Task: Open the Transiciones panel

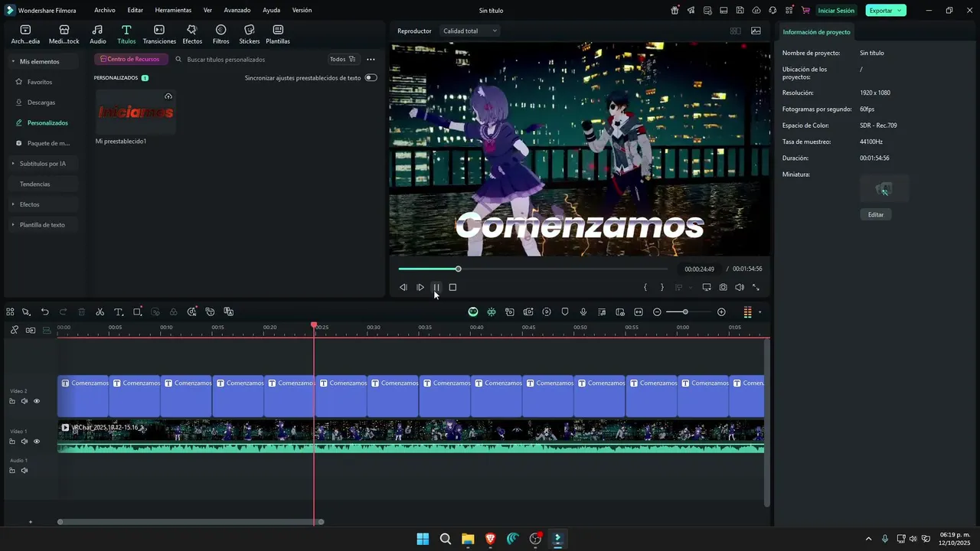Action: pyautogui.click(x=159, y=34)
